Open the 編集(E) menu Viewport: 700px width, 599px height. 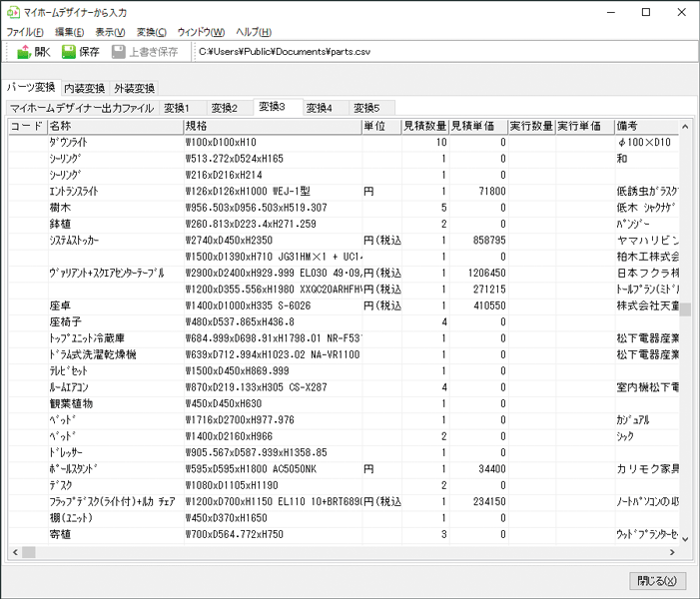[x=70, y=32]
